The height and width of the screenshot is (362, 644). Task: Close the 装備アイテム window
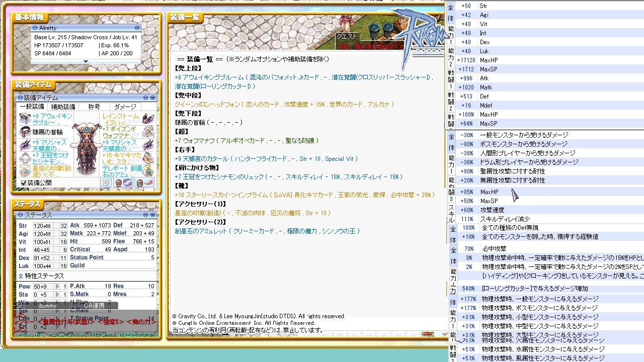coord(152,98)
